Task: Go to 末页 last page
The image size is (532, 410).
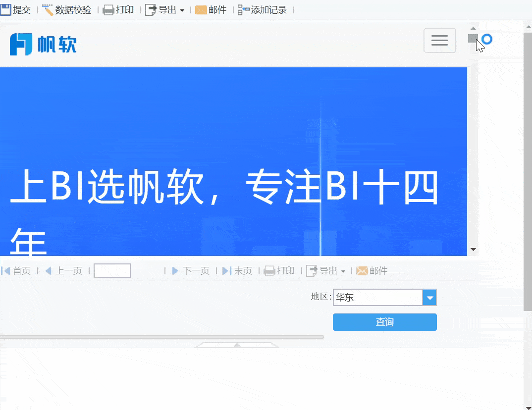Action: 237,271
